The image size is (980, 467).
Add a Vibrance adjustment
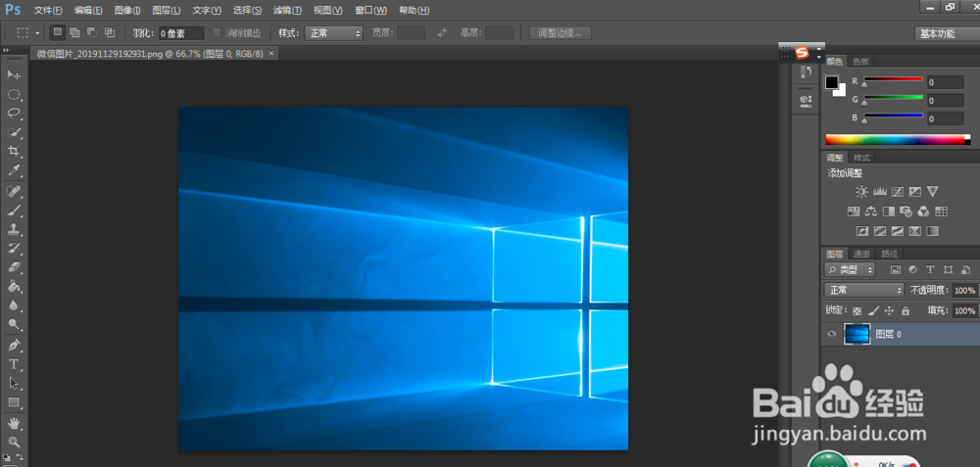coord(933,192)
